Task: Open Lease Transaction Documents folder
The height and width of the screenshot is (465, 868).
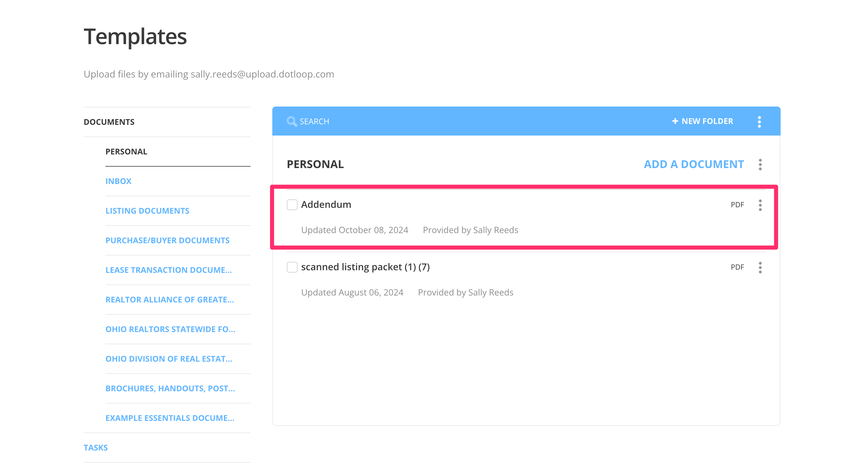Action: click(x=168, y=270)
